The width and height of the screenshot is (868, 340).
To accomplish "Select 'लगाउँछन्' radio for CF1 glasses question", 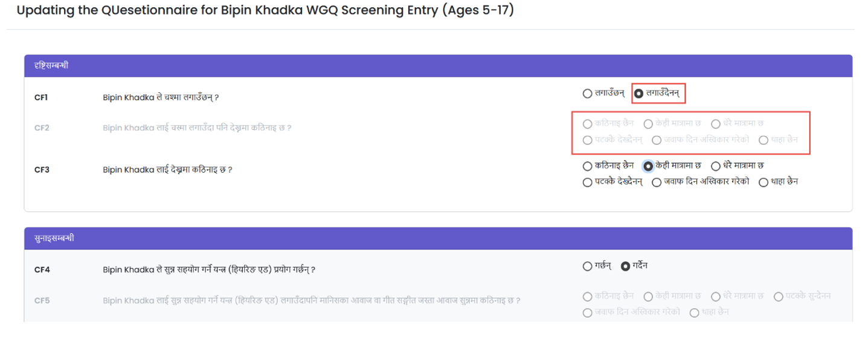I will [x=587, y=94].
